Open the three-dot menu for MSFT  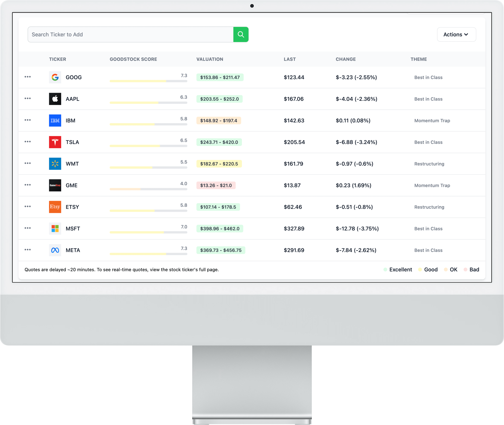(28, 228)
